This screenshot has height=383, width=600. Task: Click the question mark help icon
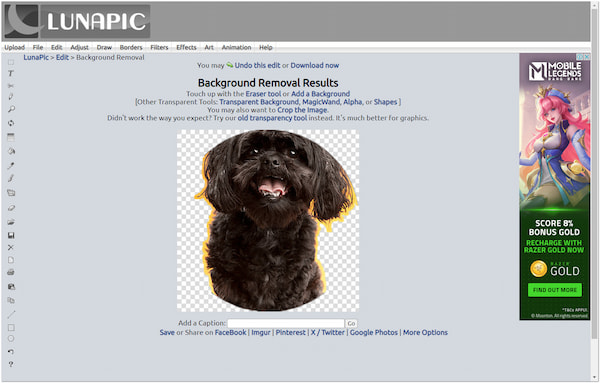click(x=11, y=364)
